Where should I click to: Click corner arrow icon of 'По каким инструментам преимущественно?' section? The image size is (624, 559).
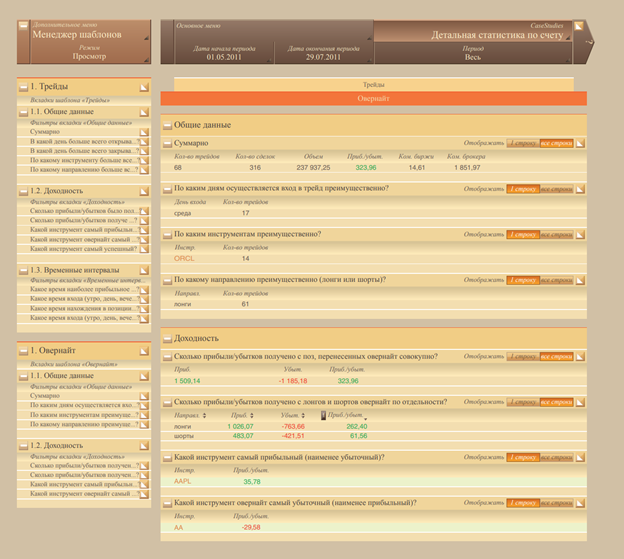pos(580,235)
